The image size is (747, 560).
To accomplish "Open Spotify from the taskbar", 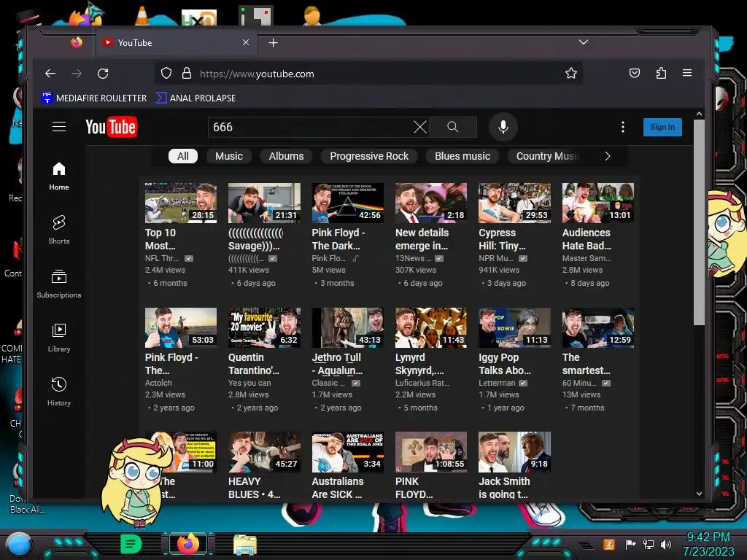I will pos(131,544).
